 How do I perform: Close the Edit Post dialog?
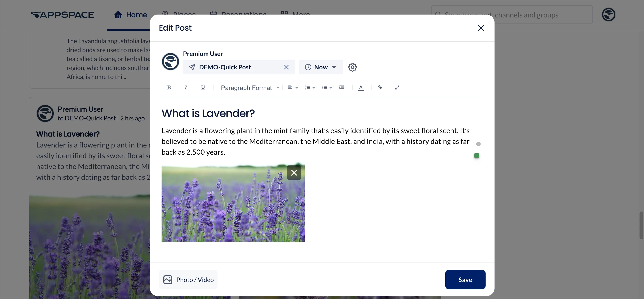(481, 28)
